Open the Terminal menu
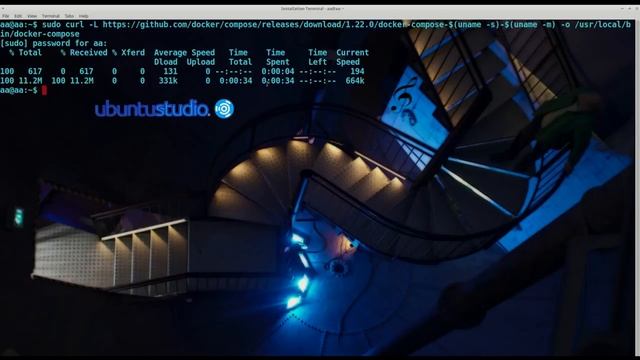 point(51,16)
